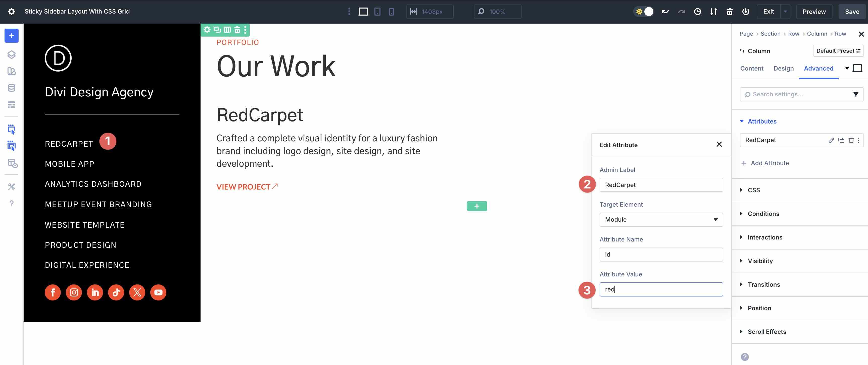Open the Target Element dropdown showing Module
Image resolution: width=868 pixels, height=365 pixels.
[661, 220]
